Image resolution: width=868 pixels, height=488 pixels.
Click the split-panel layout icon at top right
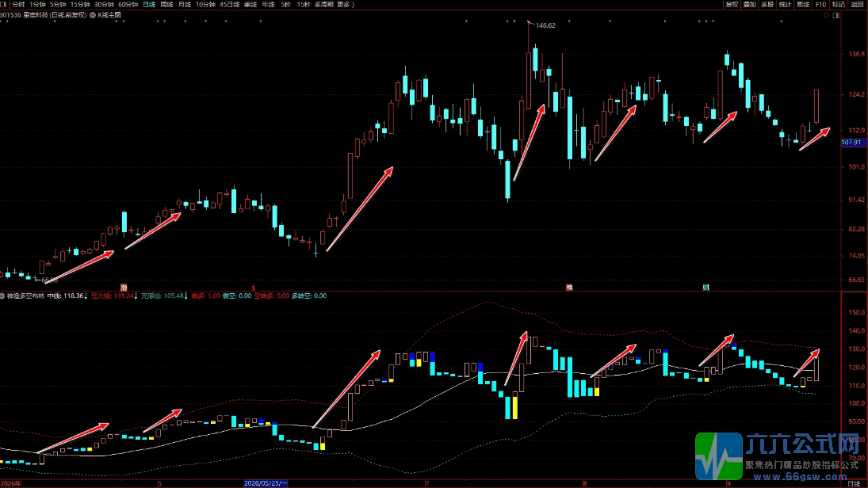pyautogui.click(x=835, y=16)
